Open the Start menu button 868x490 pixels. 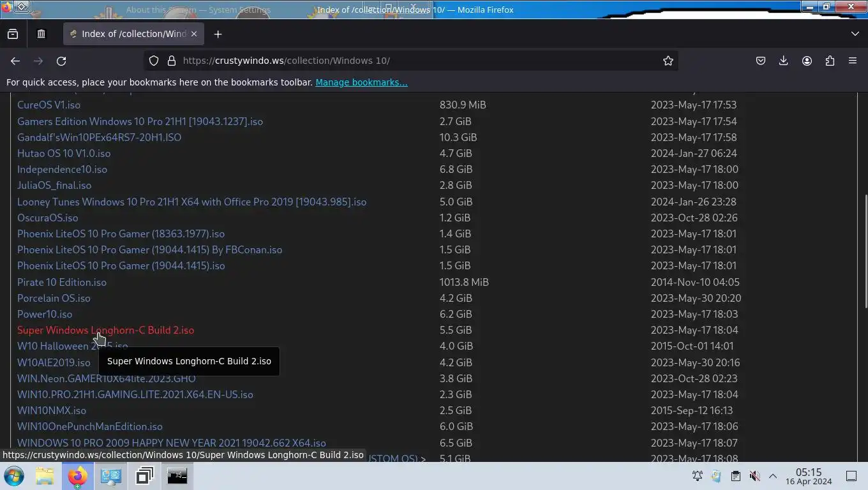[x=14, y=476]
